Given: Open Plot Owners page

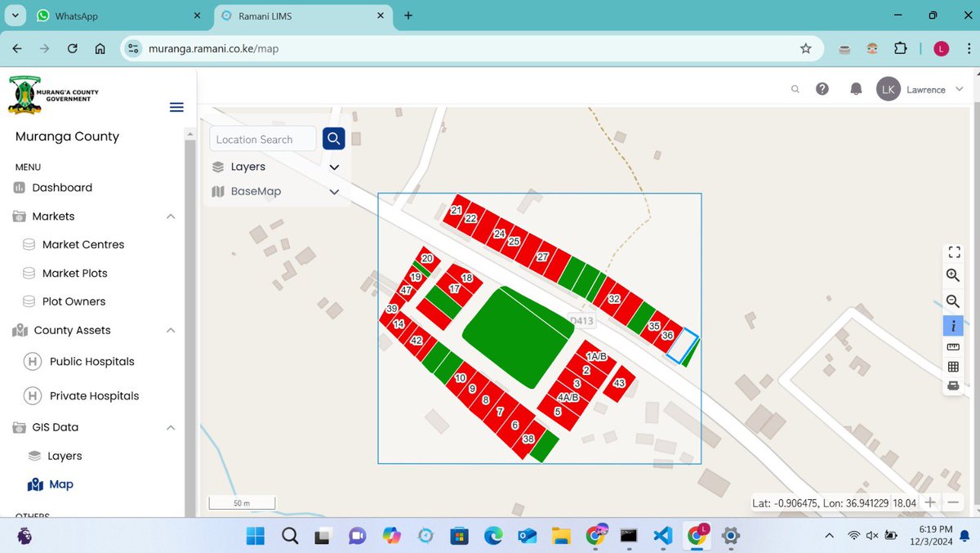Looking at the screenshot, I should tap(73, 301).
